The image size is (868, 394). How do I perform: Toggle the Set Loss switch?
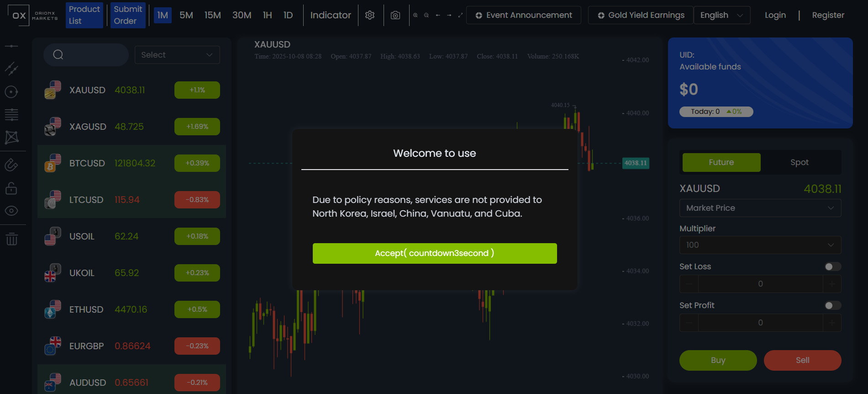(x=832, y=266)
